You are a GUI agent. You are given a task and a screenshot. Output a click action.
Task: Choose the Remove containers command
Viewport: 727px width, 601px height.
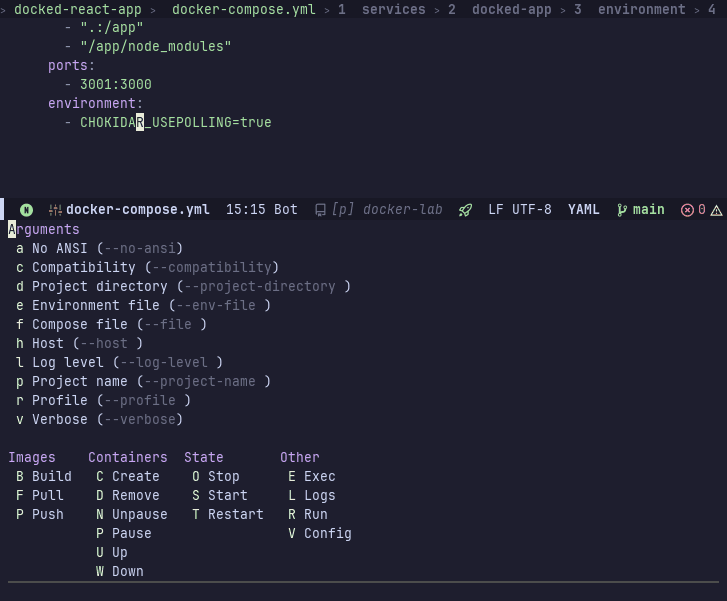pyautogui.click(x=128, y=496)
